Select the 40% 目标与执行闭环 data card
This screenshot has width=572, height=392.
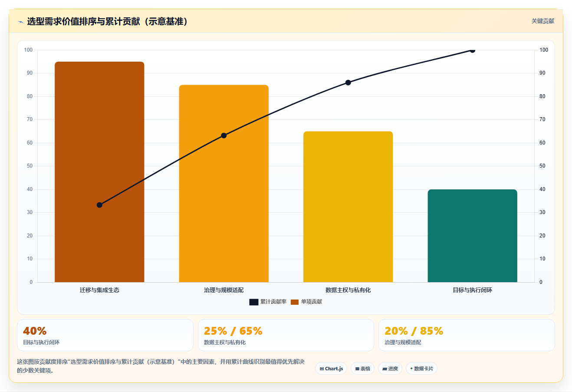click(x=105, y=335)
